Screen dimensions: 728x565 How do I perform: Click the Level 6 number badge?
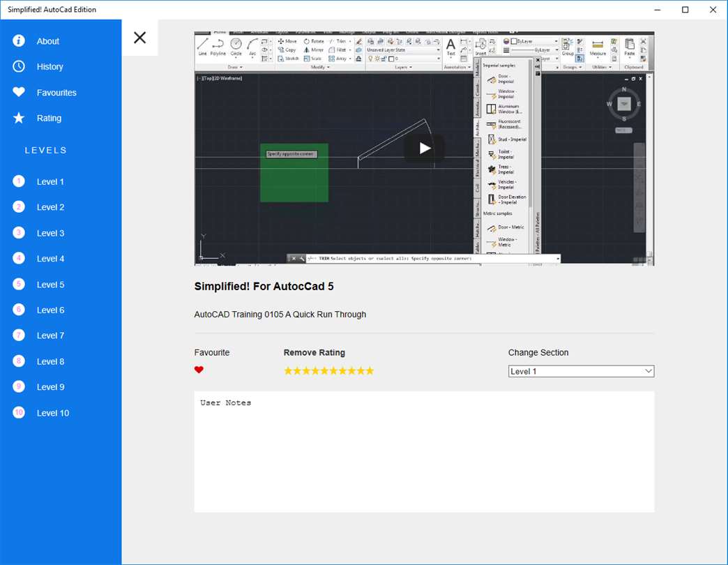pos(19,310)
